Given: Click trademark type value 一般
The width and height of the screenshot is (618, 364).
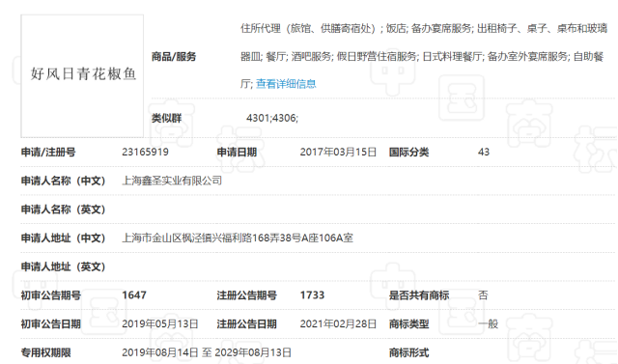Looking at the screenshot, I should pyautogui.click(x=488, y=323).
